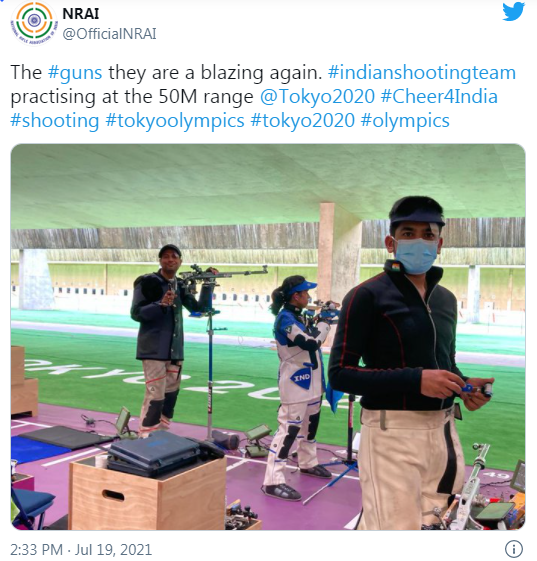Visit the @Tokyo2020 mention link
Screen dimensions: 537x561
[317, 97]
